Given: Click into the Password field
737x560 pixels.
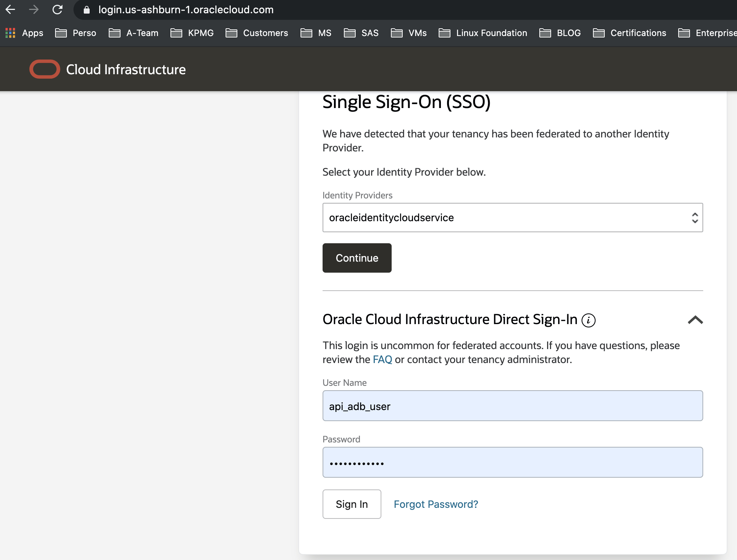Looking at the screenshot, I should [512, 462].
